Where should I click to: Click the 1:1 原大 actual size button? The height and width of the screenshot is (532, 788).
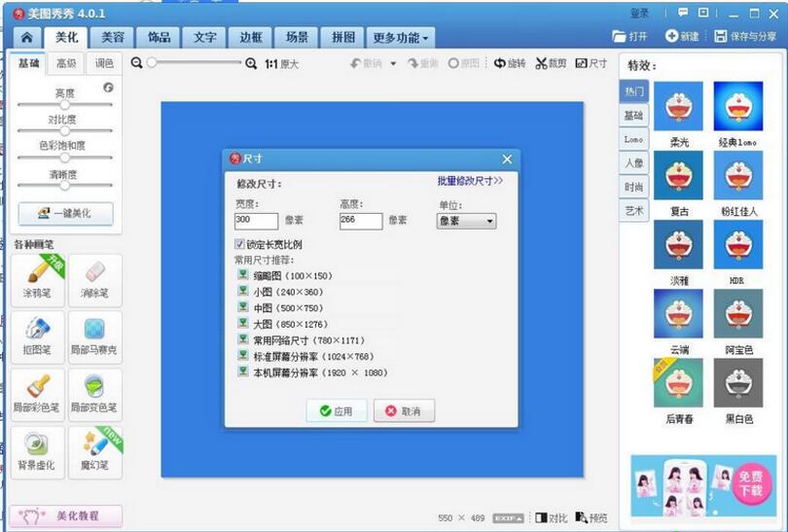tap(281, 64)
